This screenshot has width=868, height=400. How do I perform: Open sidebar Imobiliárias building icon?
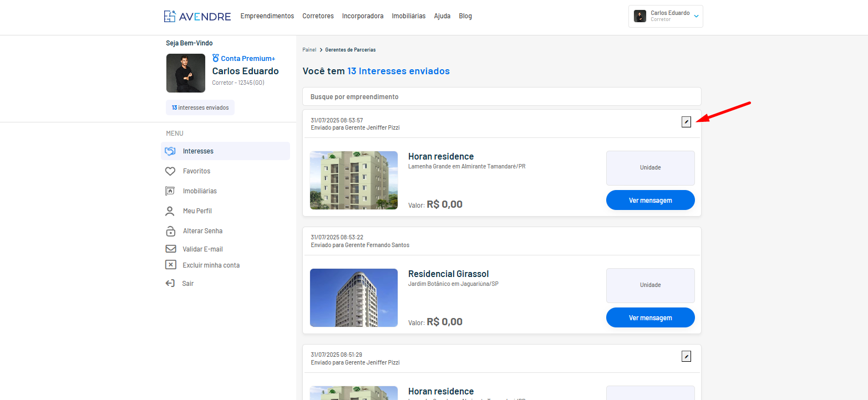[170, 191]
